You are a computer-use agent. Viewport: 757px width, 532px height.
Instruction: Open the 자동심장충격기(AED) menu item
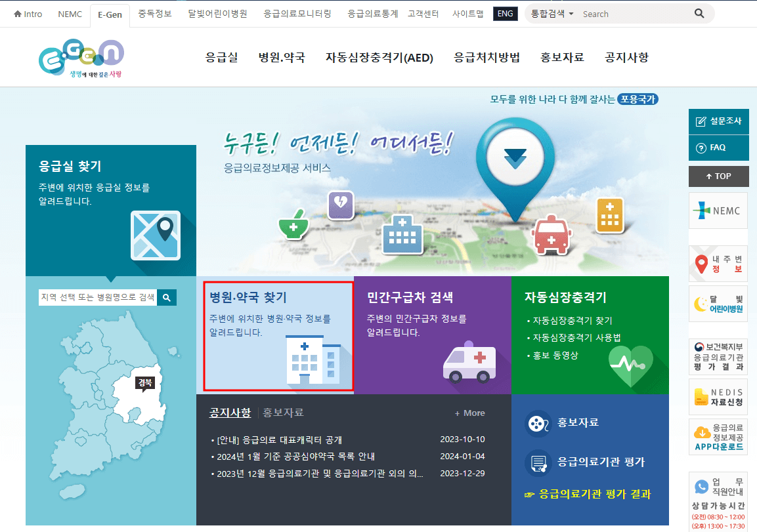click(x=379, y=58)
